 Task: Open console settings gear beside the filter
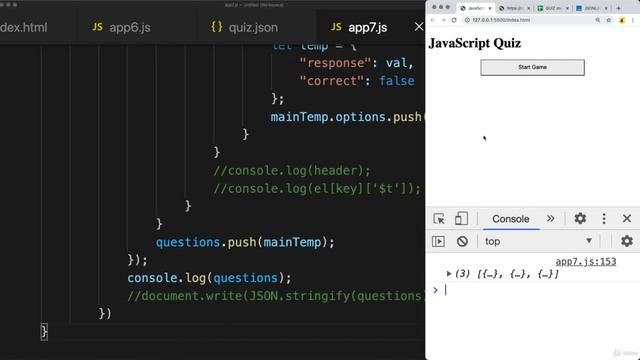[627, 241]
